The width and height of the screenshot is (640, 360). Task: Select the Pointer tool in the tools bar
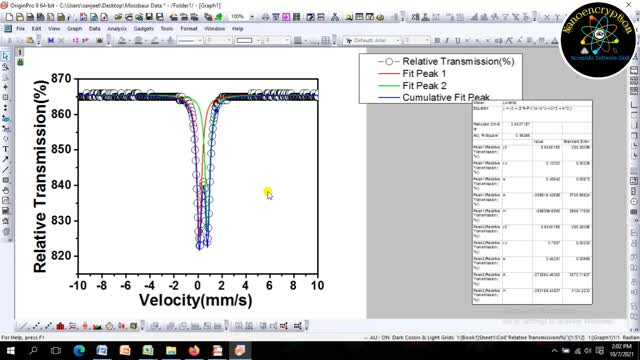click(x=5, y=56)
